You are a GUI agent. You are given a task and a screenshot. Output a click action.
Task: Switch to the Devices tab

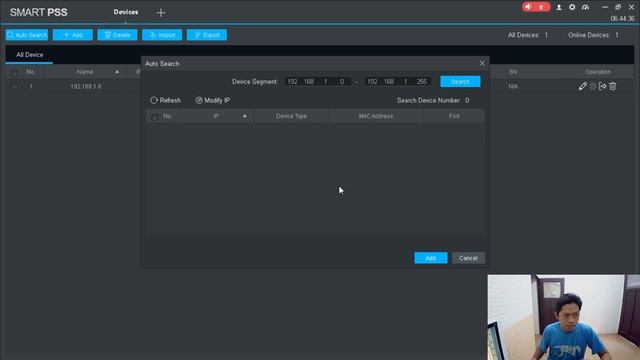pos(126,12)
